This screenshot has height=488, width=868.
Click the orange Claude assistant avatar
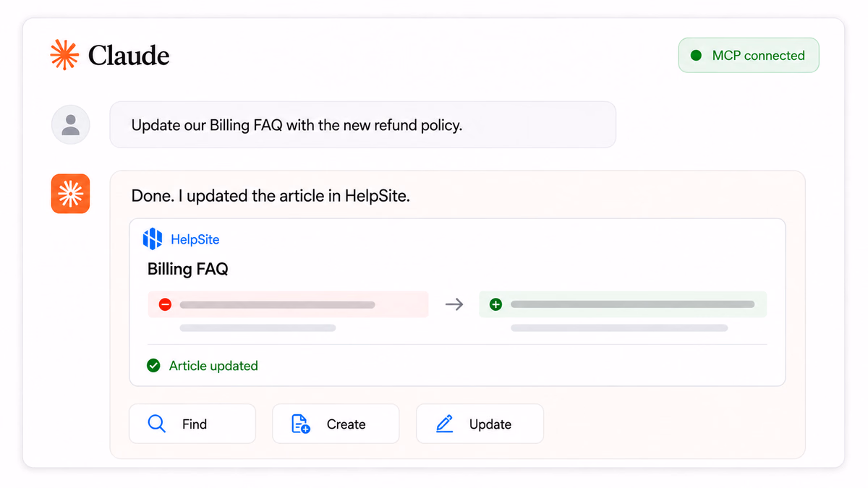(x=70, y=194)
